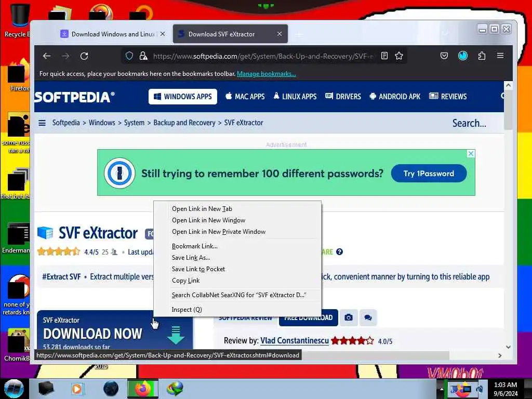Open the Vlad Constantinescu reviewer link
This screenshot has width=532, height=399.
tap(295, 341)
